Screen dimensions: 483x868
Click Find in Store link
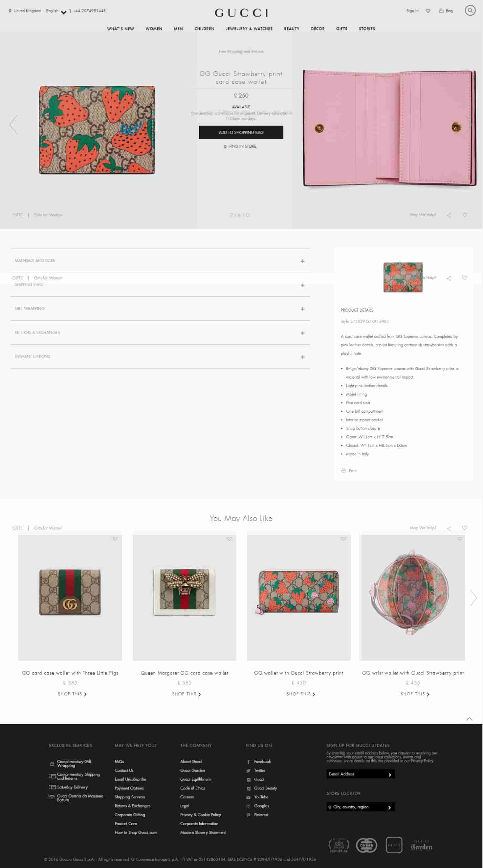[240, 146]
